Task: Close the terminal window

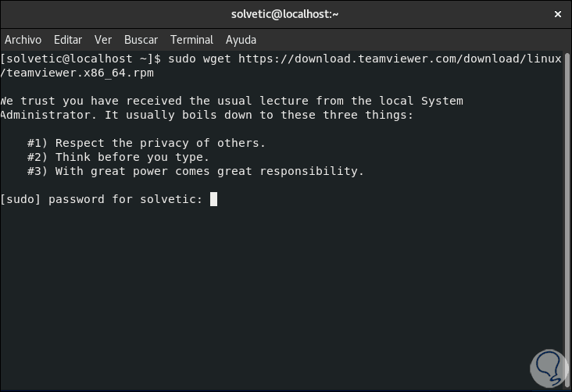Action: (x=556, y=14)
